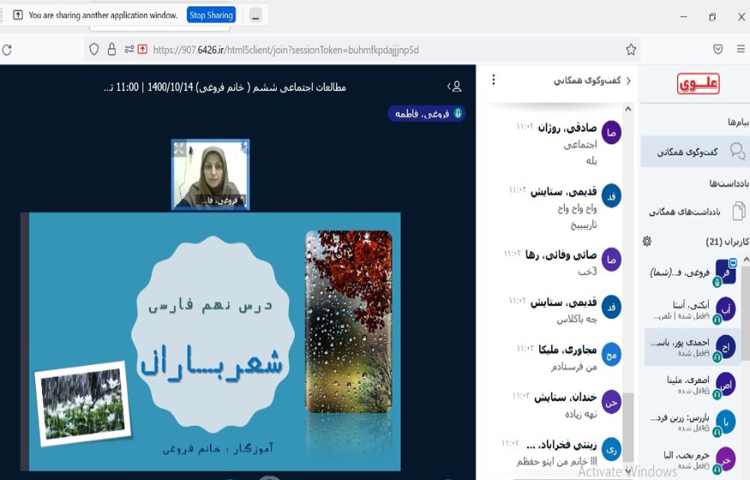Click the avatar of زینتی فخرآباد message

point(611,450)
